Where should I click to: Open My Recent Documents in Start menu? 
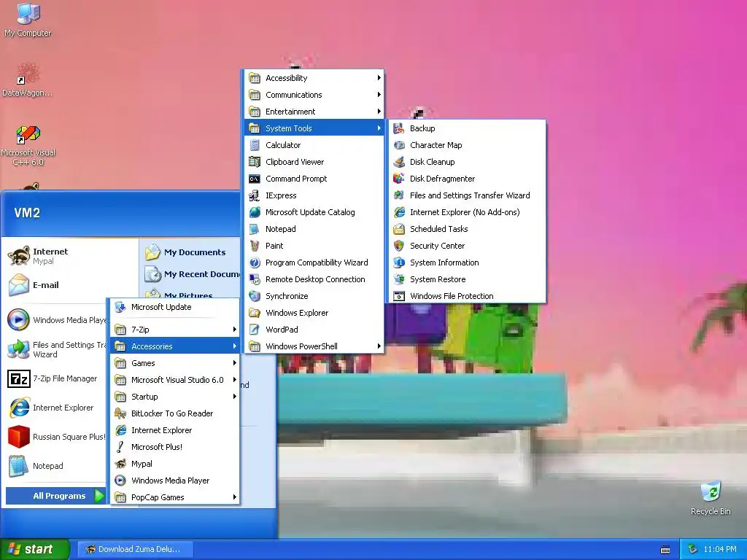coord(190,274)
